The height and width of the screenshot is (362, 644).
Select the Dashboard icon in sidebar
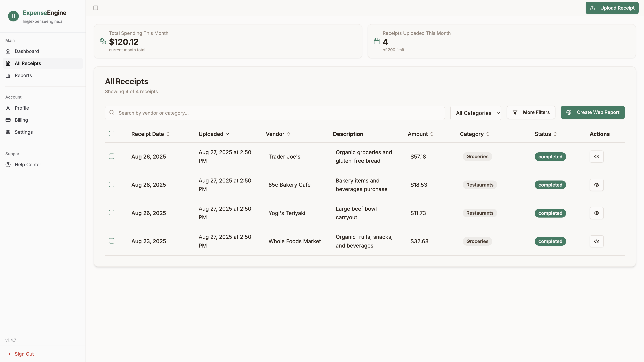pyautogui.click(x=8, y=51)
